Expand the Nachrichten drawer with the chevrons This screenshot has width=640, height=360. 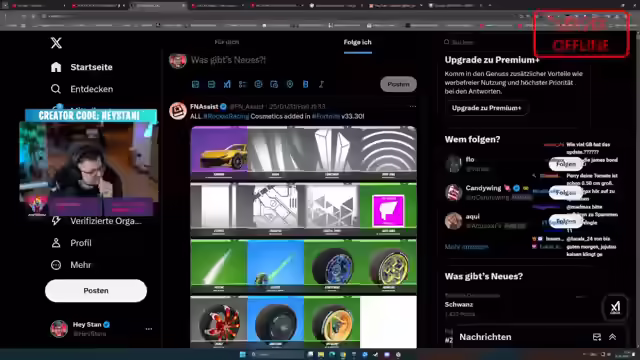click(613, 337)
